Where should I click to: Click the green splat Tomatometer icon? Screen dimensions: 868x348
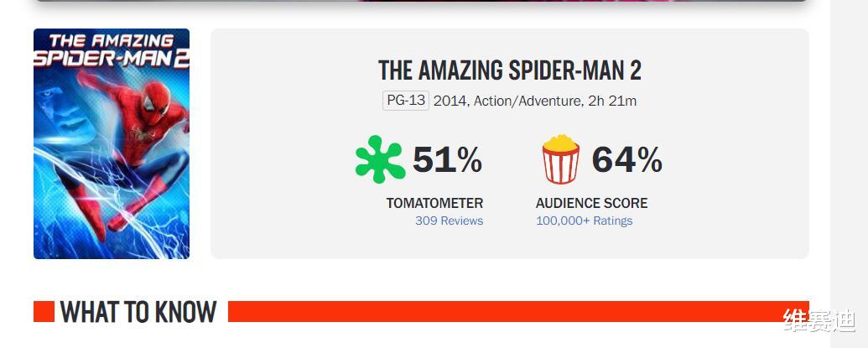click(x=380, y=159)
